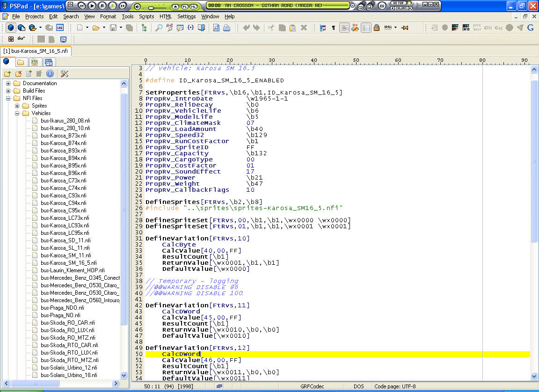The image size is (539, 392).
Task: Click the code tree structure icon
Action: pyautogui.click(x=145, y=28)
